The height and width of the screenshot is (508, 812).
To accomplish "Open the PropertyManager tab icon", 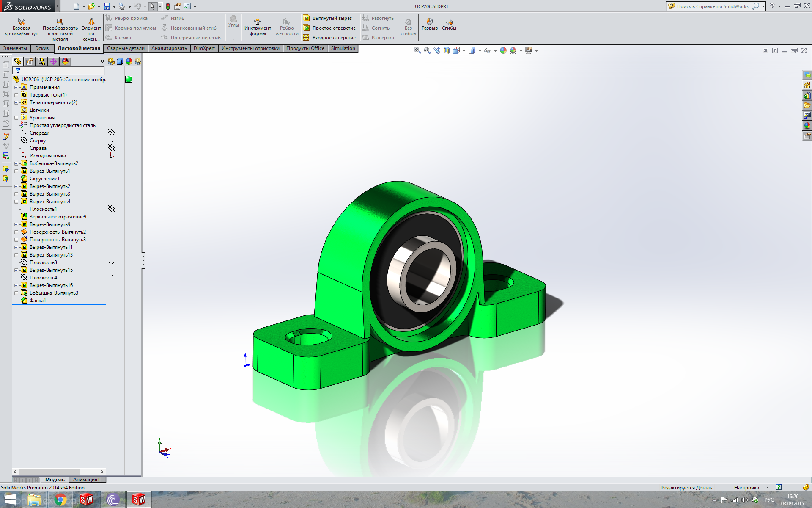I will pyautogui.click(x=29, y=61).
